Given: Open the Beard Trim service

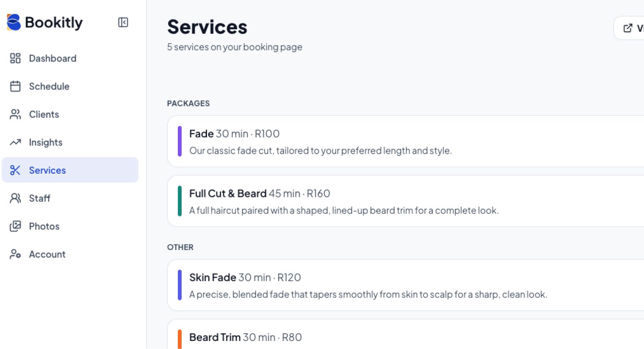Looking at the screenshot, I should (x=406, y=334).
